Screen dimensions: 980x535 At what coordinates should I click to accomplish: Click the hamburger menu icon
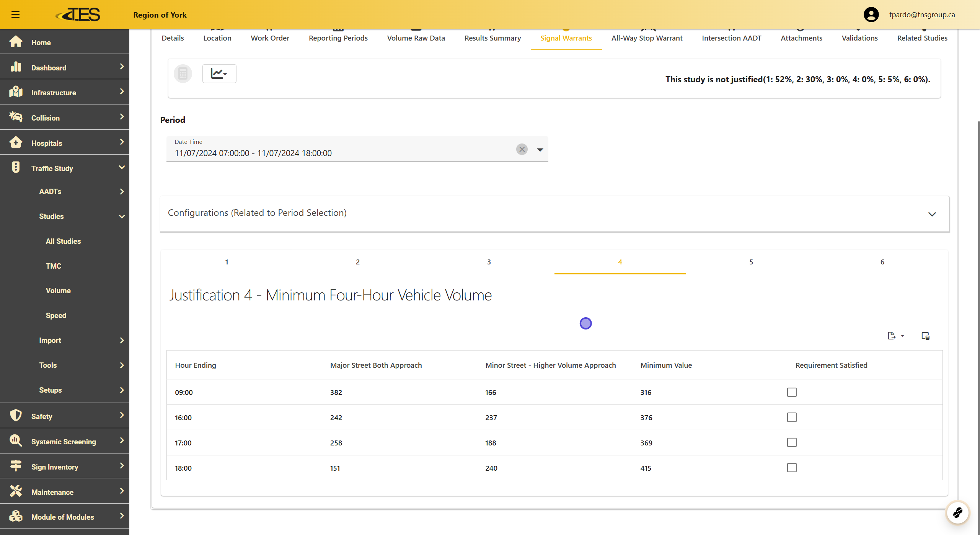point(15,15)
